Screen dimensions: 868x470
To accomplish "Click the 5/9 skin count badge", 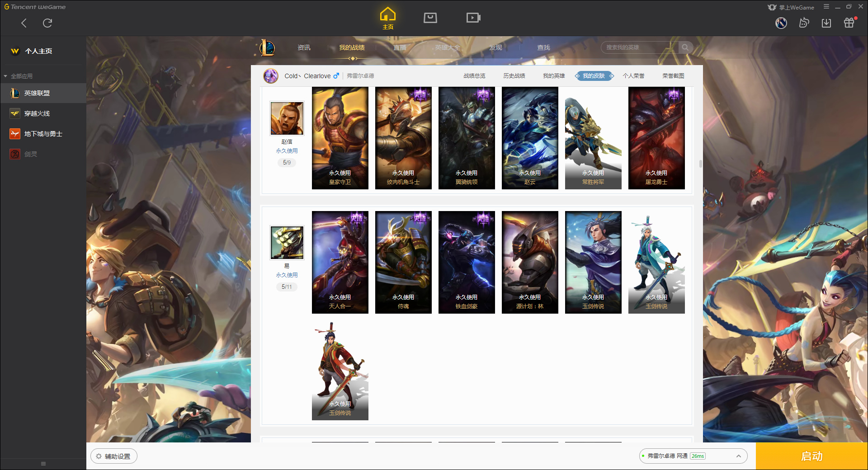I will (287, 162).
